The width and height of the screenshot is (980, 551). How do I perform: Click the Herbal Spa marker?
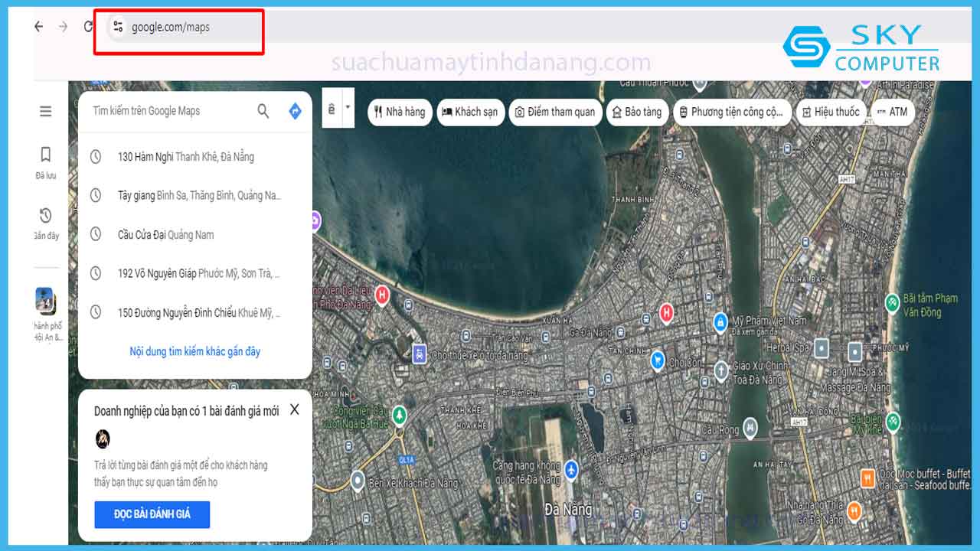[822, 348]
